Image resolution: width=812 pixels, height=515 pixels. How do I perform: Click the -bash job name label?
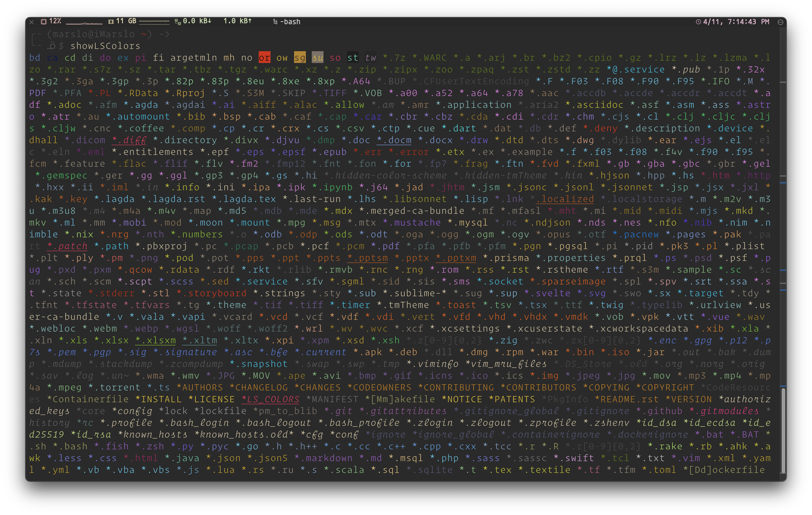(290, 22)
